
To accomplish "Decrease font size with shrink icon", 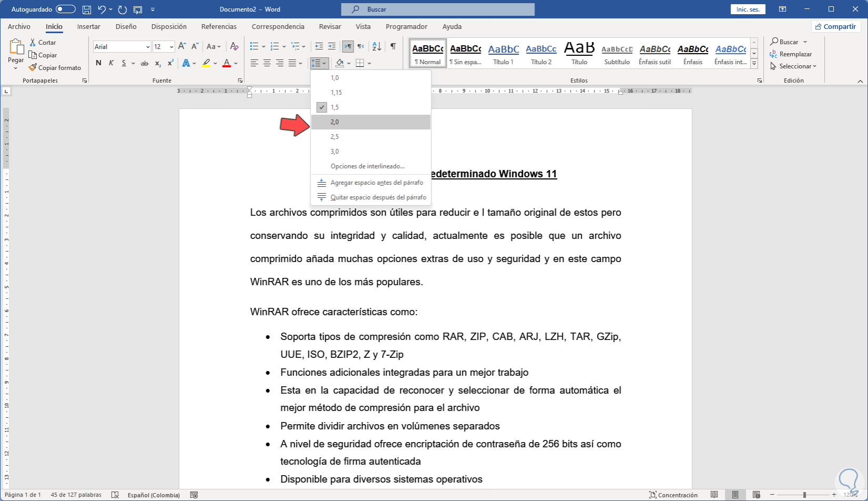I will [195, 46].
